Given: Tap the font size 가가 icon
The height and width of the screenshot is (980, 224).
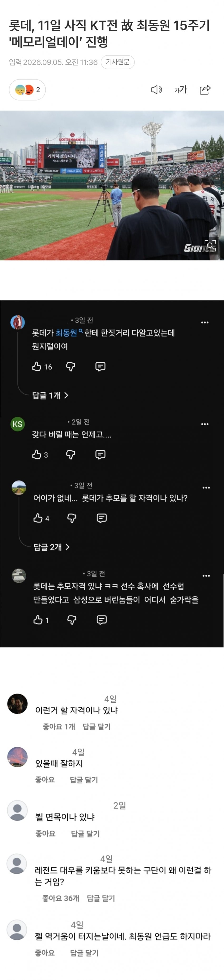Looking at the screenshot, I should click(181, 90).
